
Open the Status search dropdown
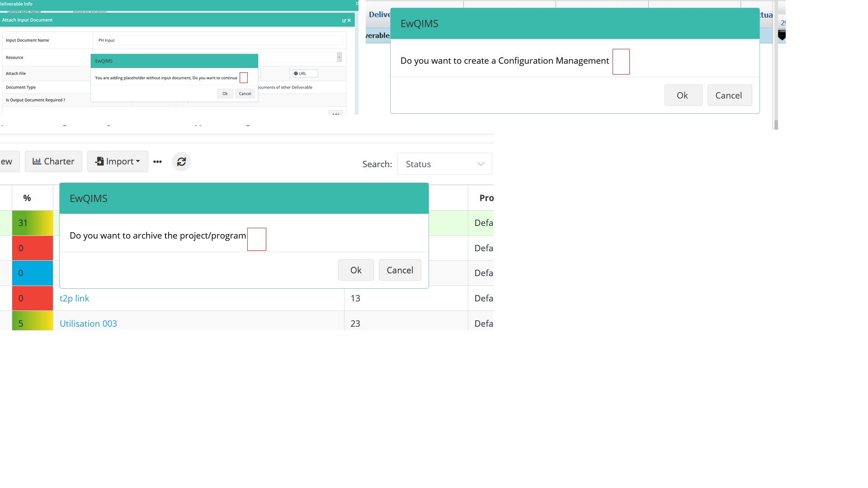(x=444, y=164)
